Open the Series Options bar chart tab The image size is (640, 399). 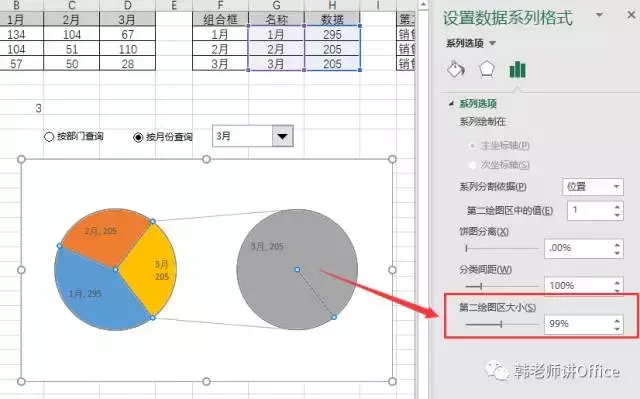(517, 69)
